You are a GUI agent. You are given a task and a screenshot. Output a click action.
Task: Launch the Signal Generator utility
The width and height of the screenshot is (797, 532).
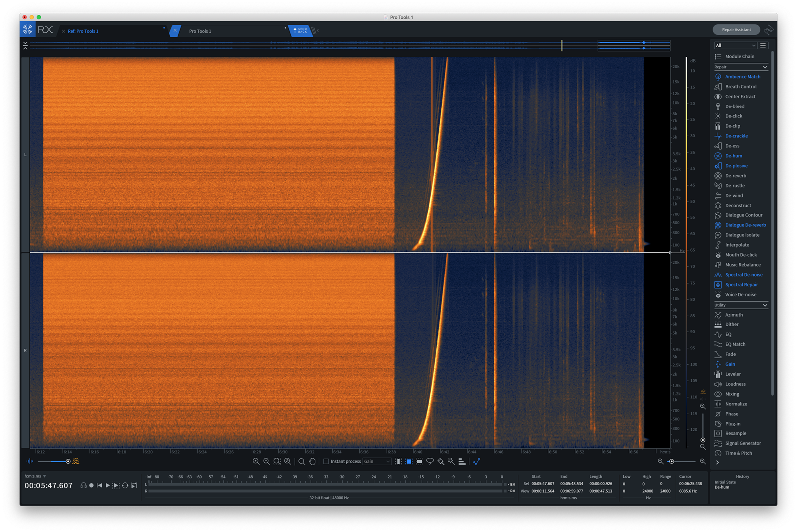[x=743, y=443]
